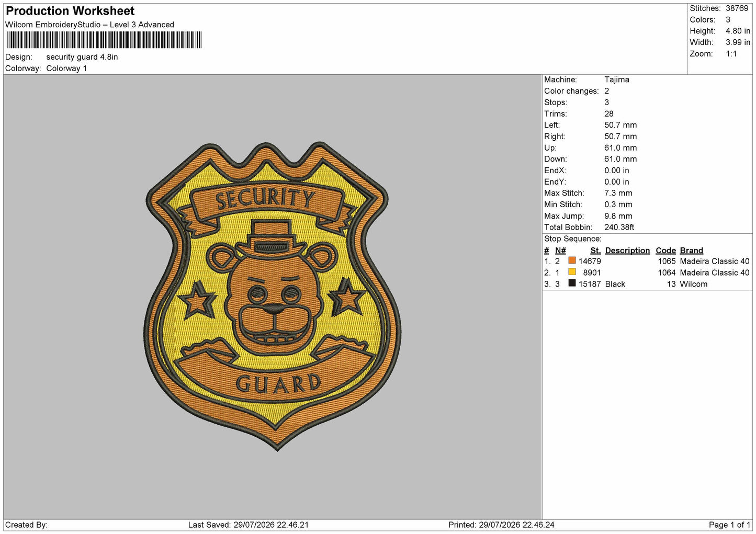Click code 1065 in the stop sequence

(667, 262)
